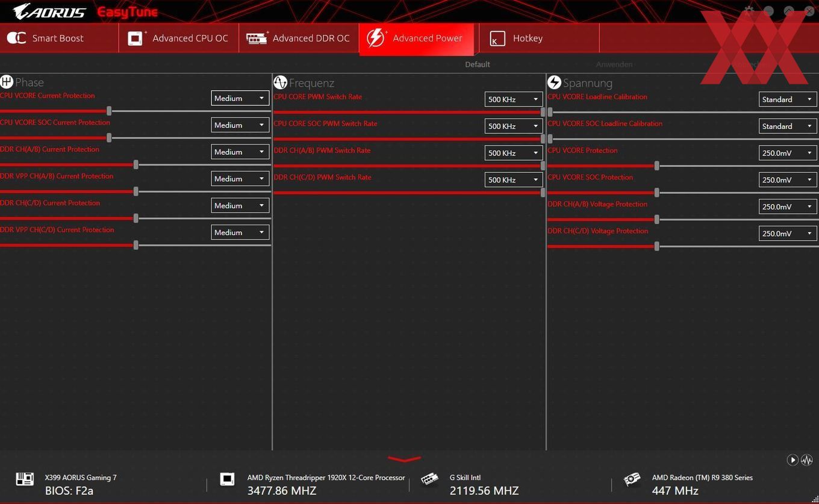Click DDR CH(A/B) Current Protection slider handle
819x504 pixels.
pyautogui.click(x=136, y=164)
